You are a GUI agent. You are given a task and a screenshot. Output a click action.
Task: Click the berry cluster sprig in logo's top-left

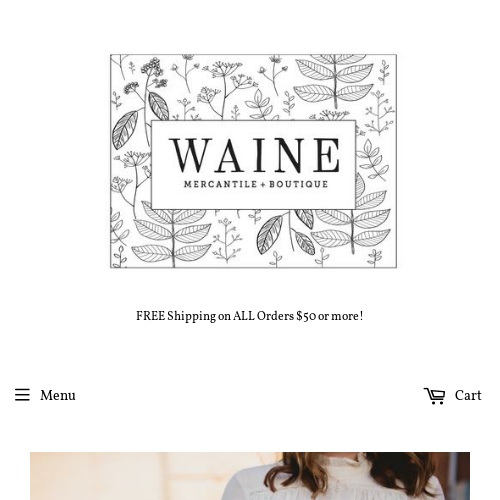[x=148, y=77]
